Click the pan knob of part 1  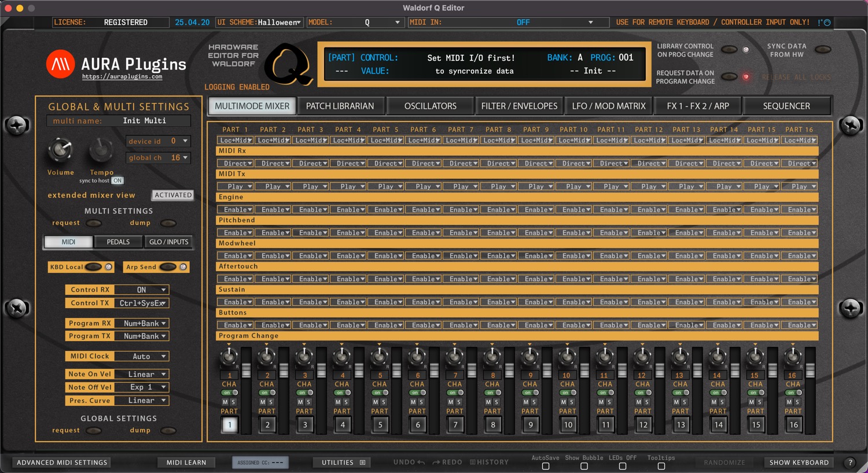point(229,357)
